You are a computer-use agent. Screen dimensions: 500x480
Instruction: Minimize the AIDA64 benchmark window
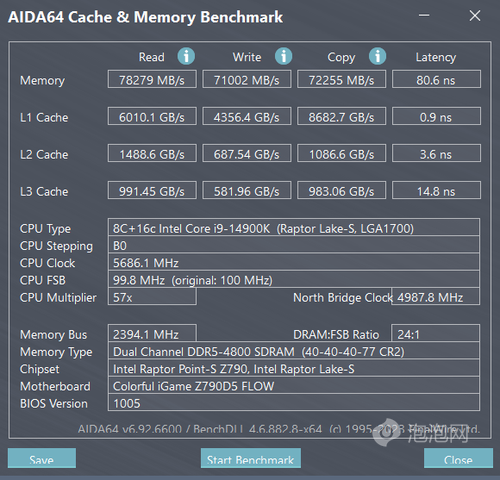pyautogui.click(x=424, y=15)
